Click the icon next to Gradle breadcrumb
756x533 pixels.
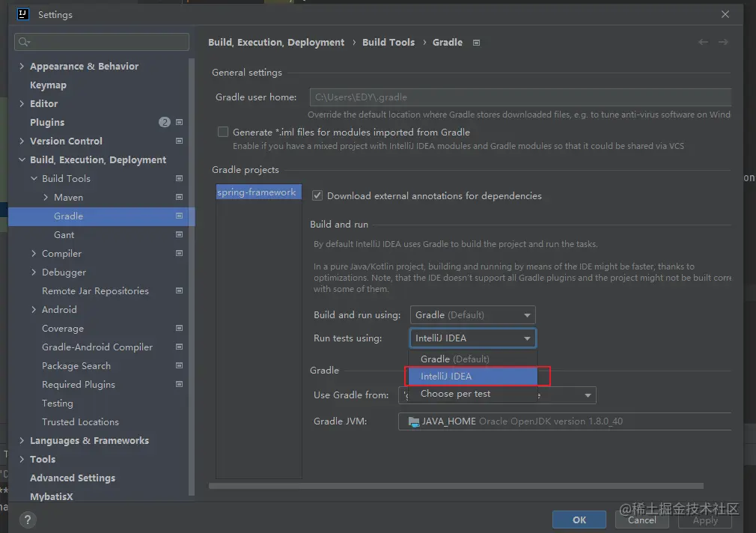tap(477, 42)
